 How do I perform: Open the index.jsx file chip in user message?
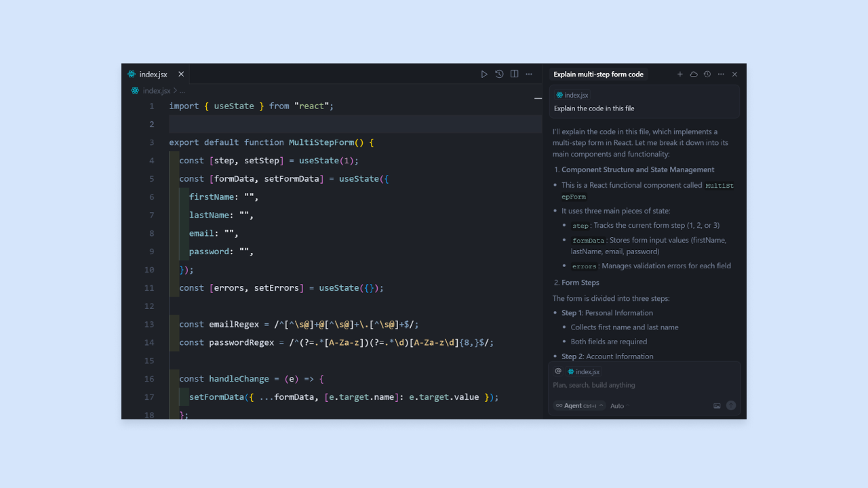(x=572, y=95)
